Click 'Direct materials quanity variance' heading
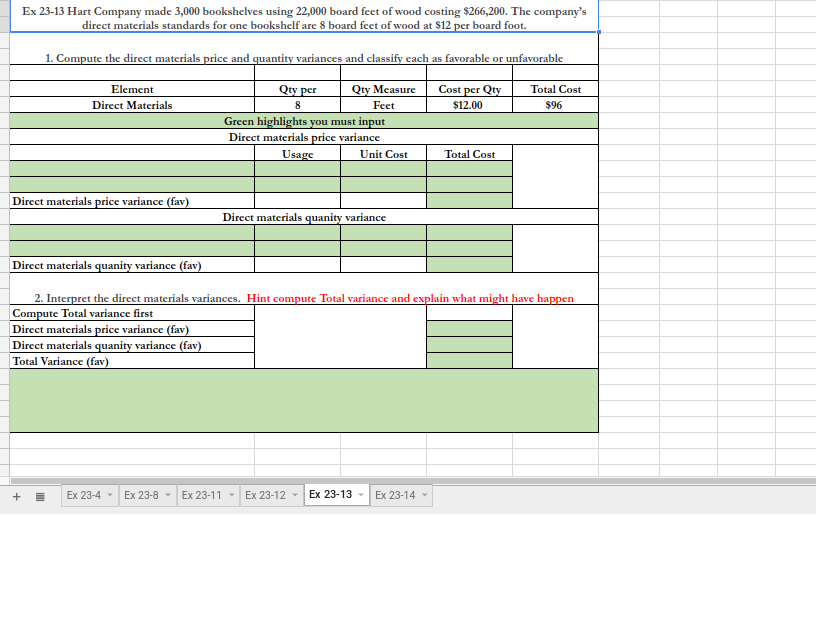This screenshot has width=816, height=632. click(x=304, y=217)
